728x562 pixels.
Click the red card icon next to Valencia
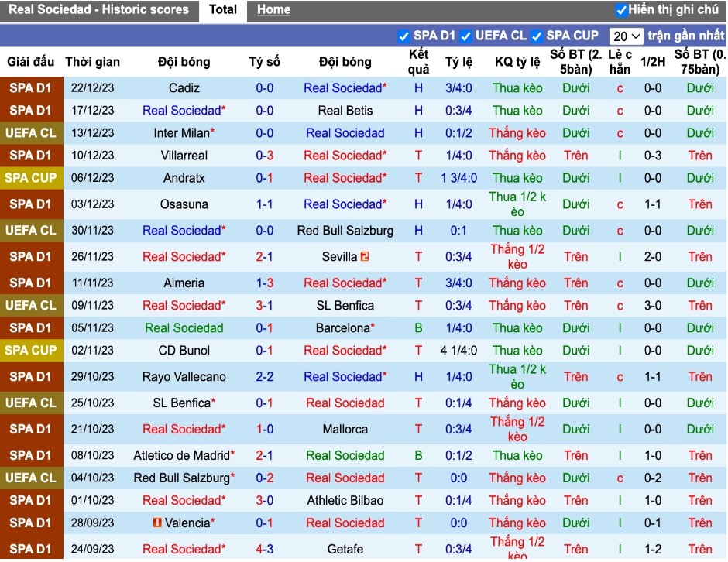point(157,523)
